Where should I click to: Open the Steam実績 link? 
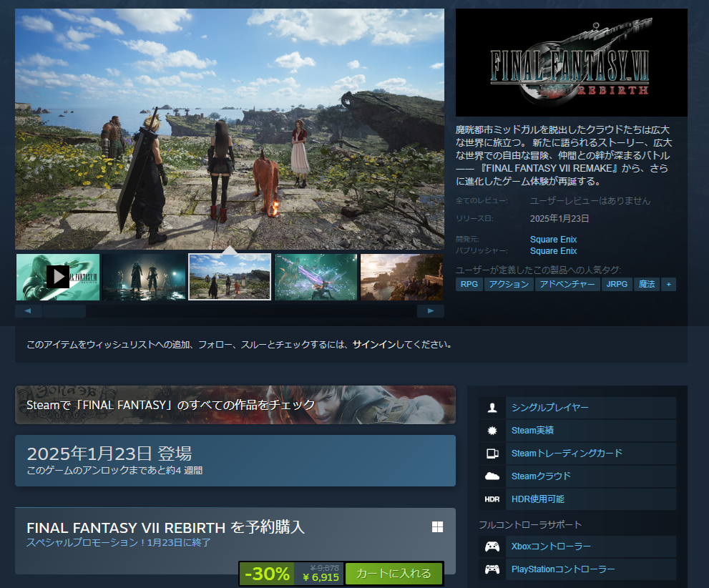pyautogui.click(x=532, y=431)
